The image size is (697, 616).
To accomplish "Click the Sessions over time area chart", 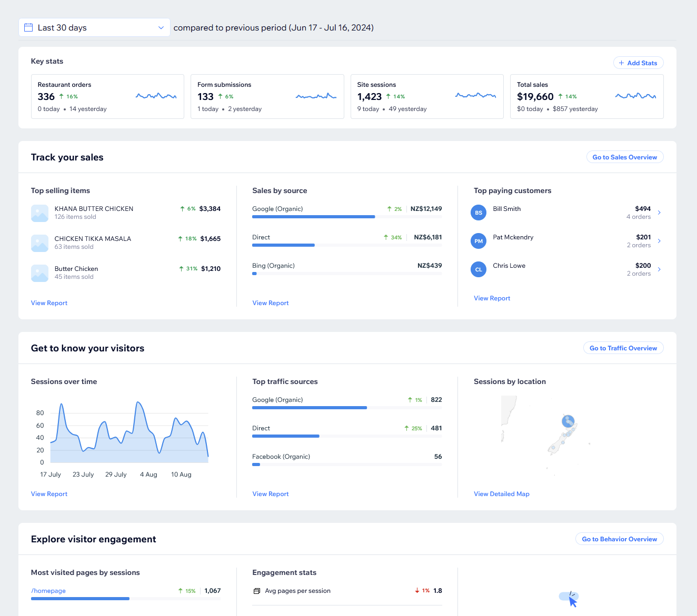I will 129,432.
